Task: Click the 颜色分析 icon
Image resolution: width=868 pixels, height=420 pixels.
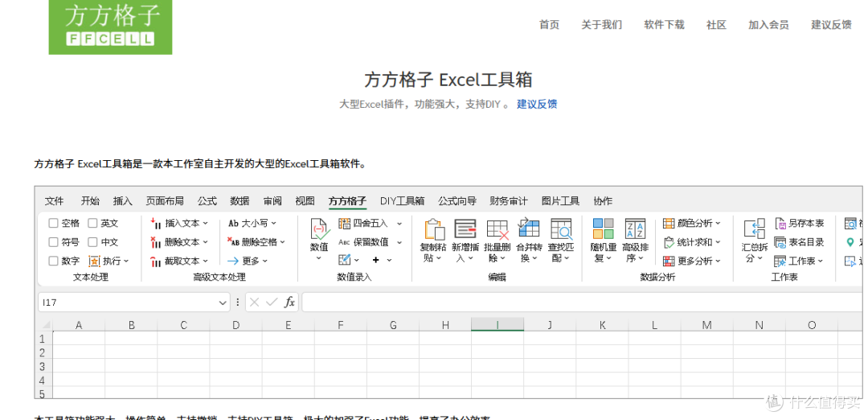Action: (669, 224)
